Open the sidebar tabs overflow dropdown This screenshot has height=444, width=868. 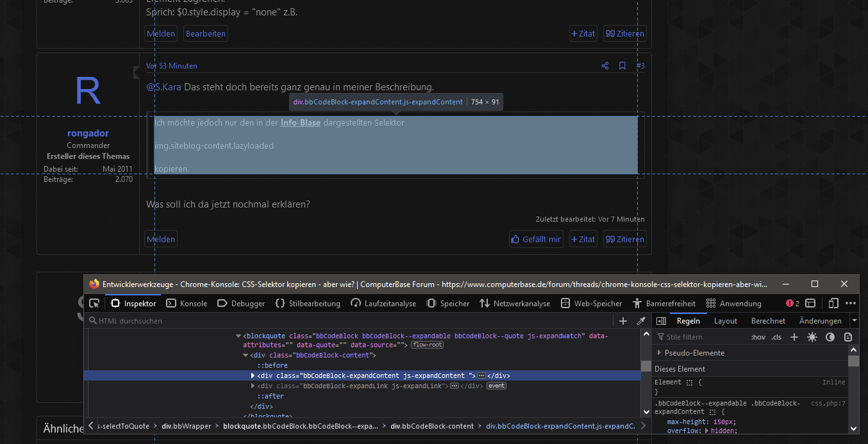[854, 321]
